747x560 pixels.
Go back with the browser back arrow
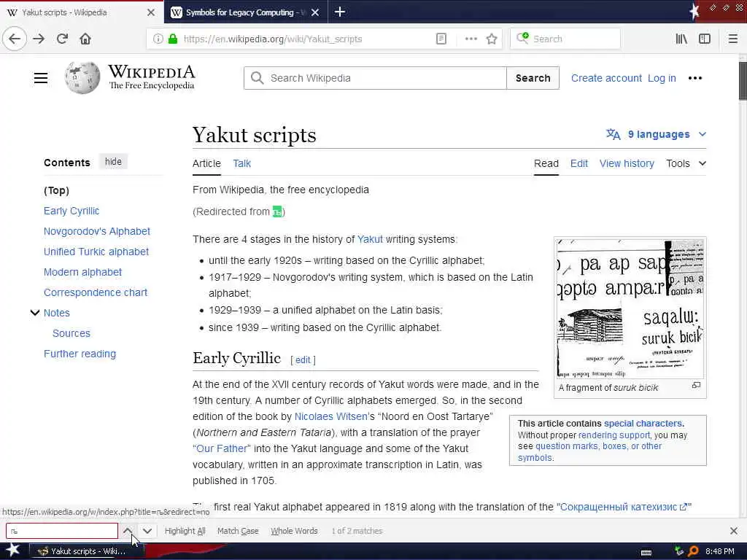15,39
